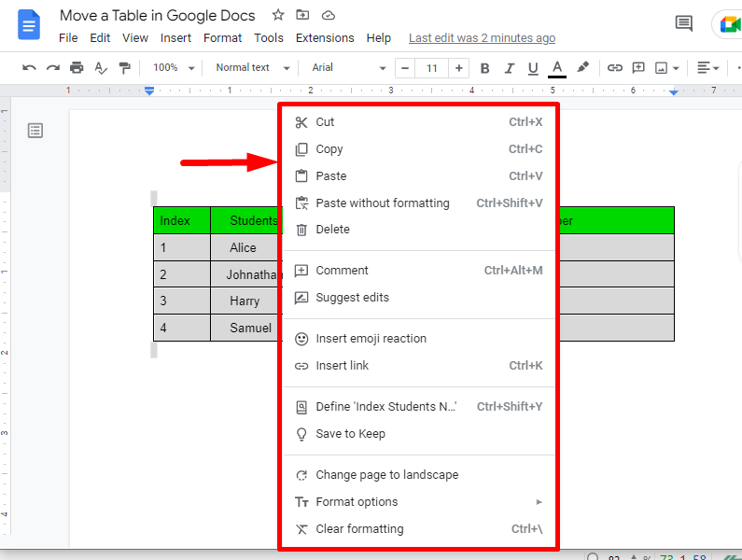
Task: Open Last edit version history link
Action: [x=482, y=38]
